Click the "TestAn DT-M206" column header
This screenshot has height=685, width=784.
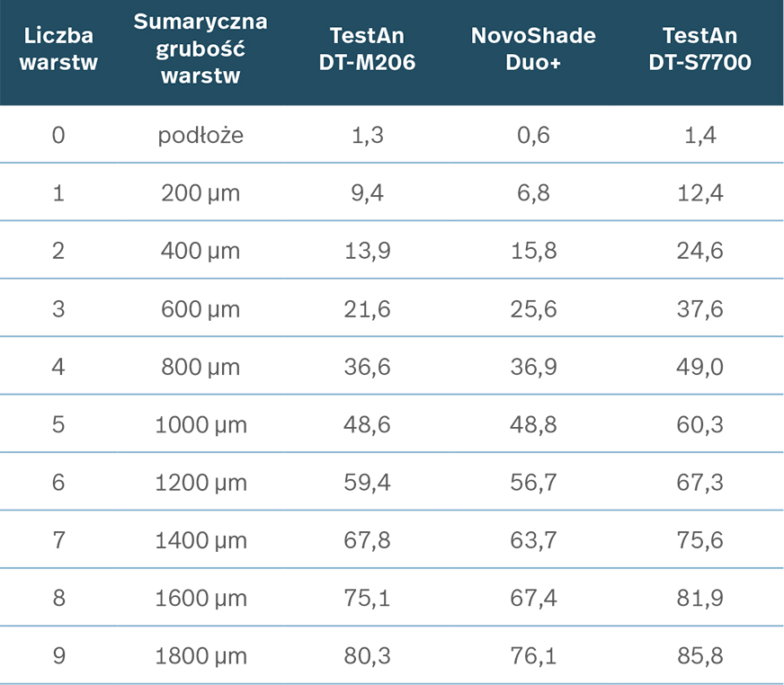[x=367, y=50]
